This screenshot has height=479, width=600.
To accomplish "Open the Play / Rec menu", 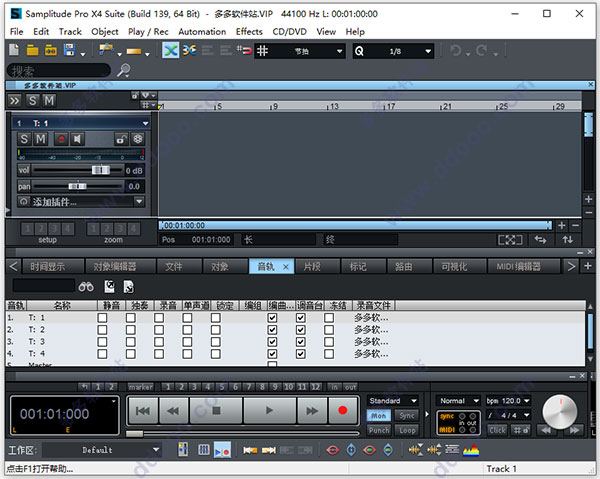I will point(148,32).
